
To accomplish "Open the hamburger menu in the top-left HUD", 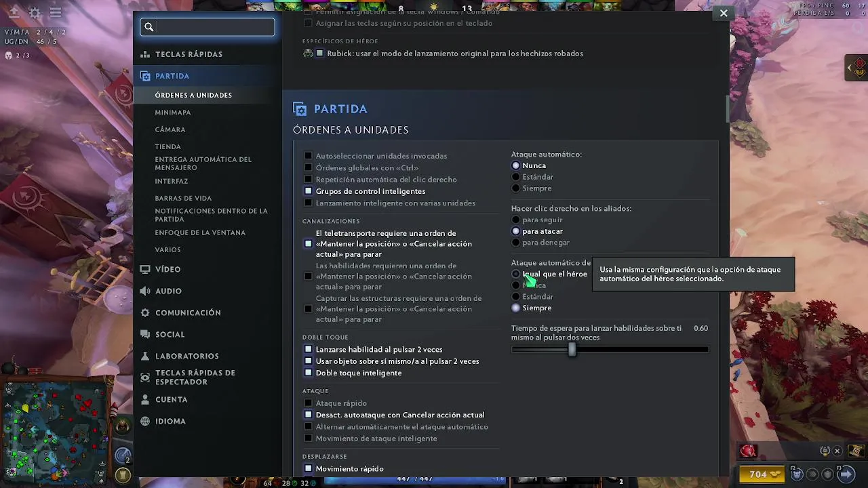I will pyautogui.click(x=56, y=12).
